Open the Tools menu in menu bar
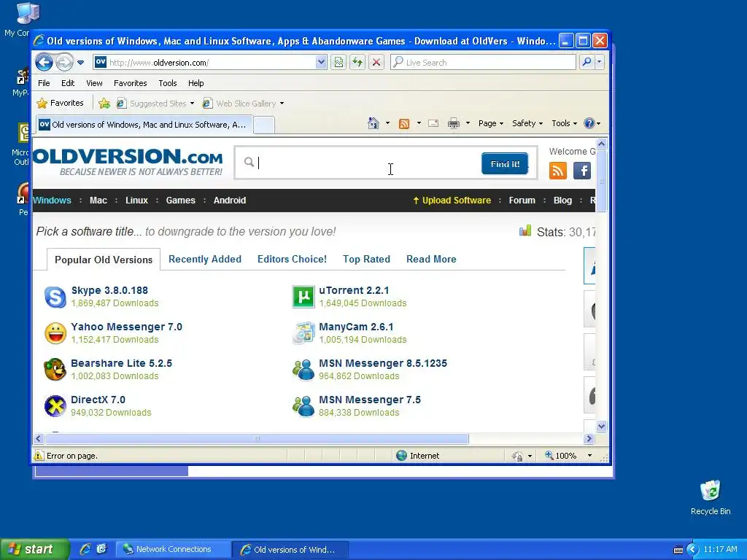This screenshot has height=560, width=747. 167,83
